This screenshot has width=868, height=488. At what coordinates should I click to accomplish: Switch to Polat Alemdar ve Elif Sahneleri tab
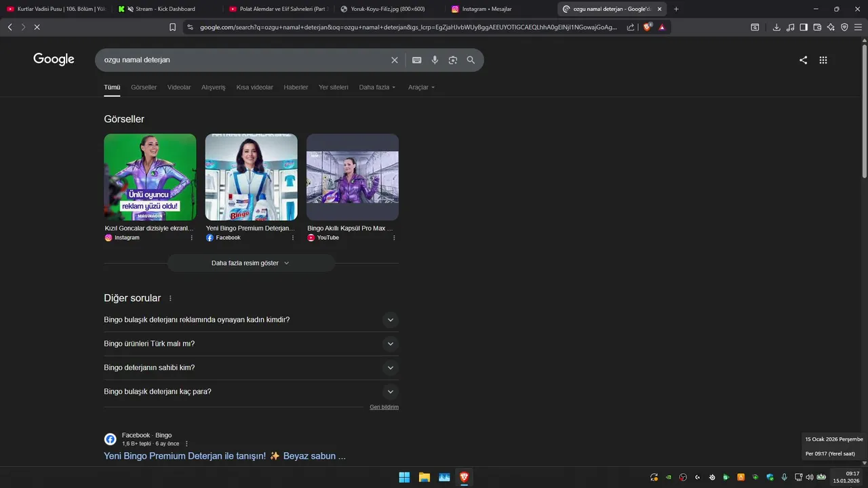click(278, 9)
